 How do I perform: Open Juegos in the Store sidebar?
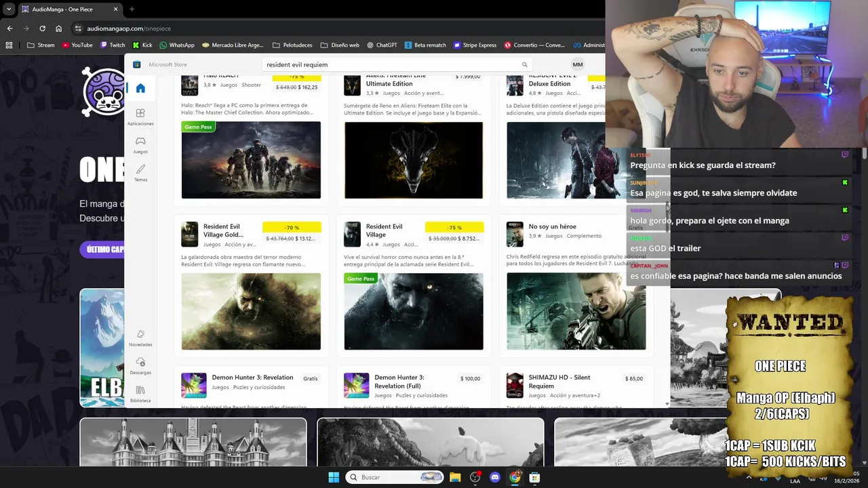pos(140,145)
